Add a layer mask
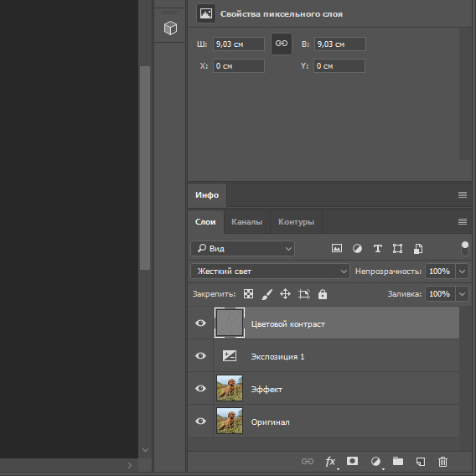 (x=352, y=461)
